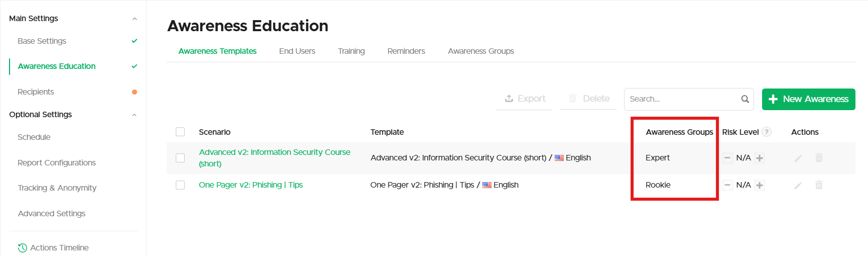Screen dimensions: 868x257
Task: Click the New Awareness button
Action: (808, 99)
